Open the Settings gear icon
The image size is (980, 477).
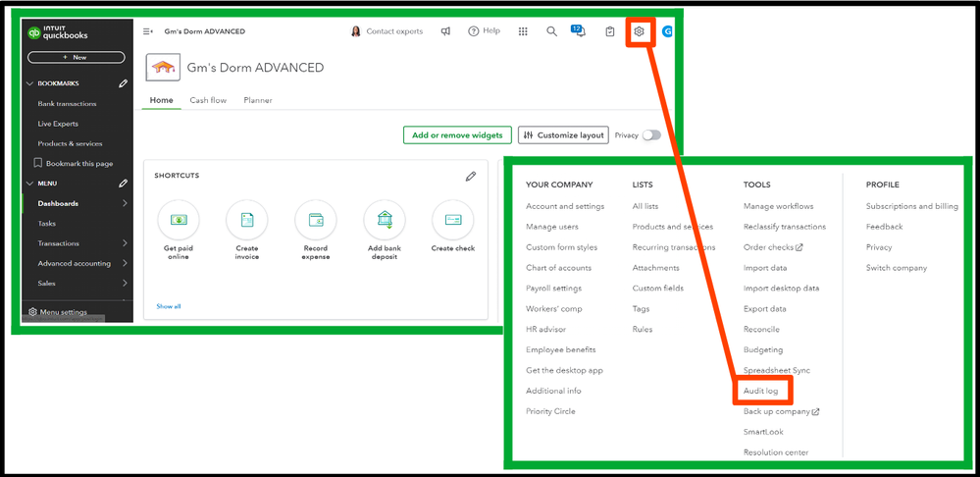pyautogui.click(x=639, y=31)
